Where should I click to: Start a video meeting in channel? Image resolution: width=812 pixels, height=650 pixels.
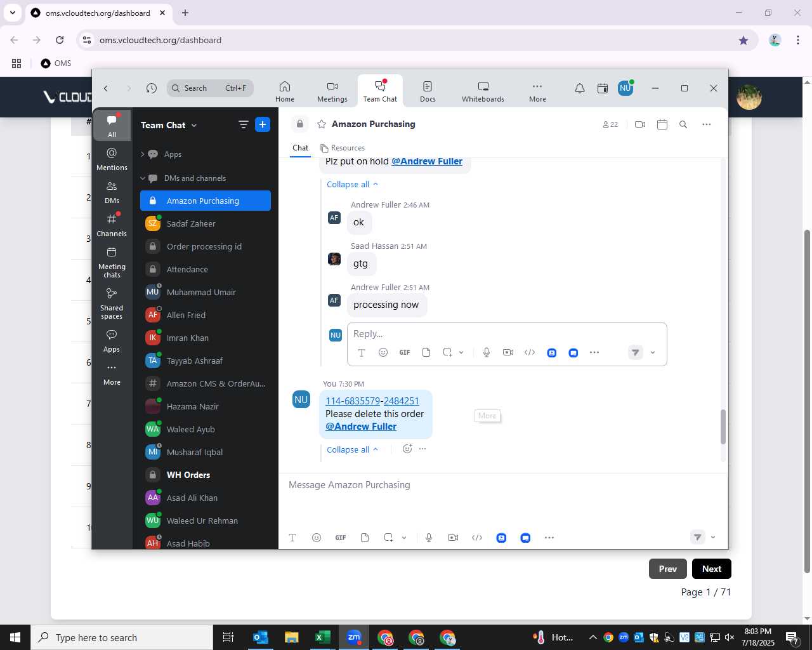(x=640, y=124)
